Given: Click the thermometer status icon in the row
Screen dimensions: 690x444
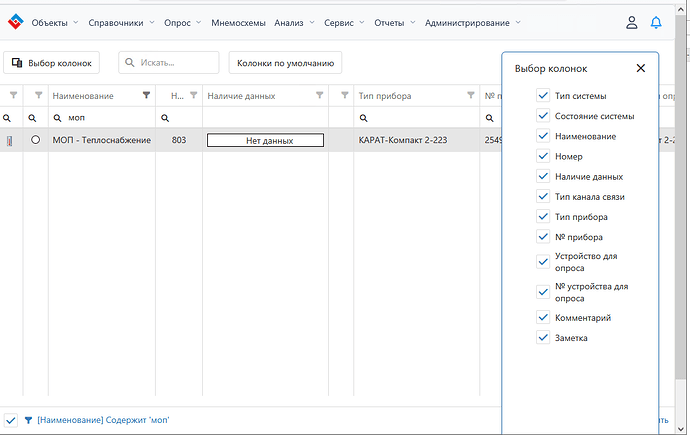Looking at the screenshot, I should [x=9, y=141].
